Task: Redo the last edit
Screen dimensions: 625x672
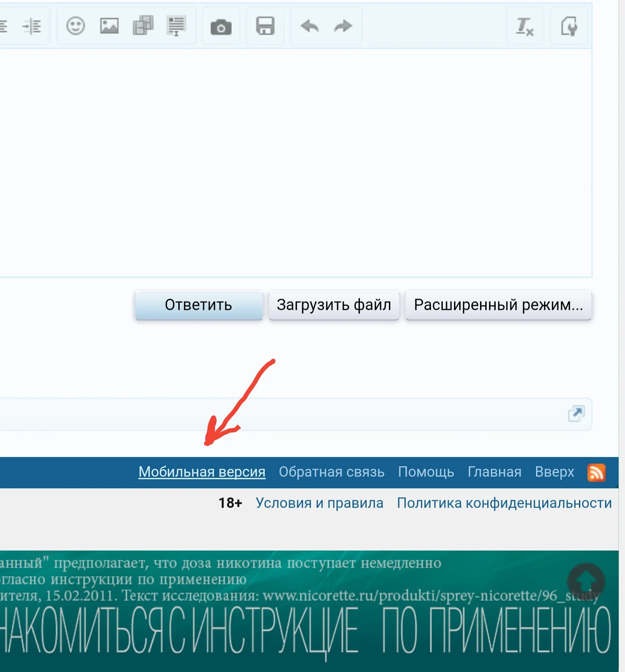Action: 342,26
